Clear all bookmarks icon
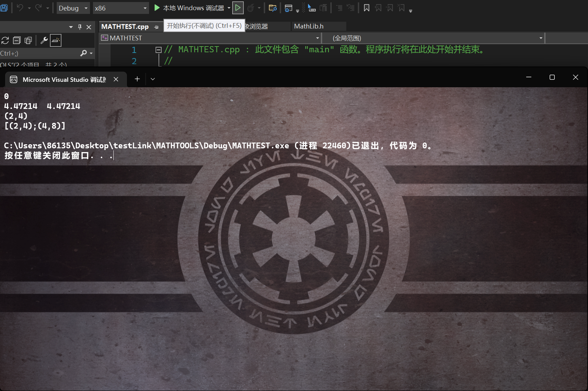The width and height of the screenshot is (588, 391). tap(401, 8)
